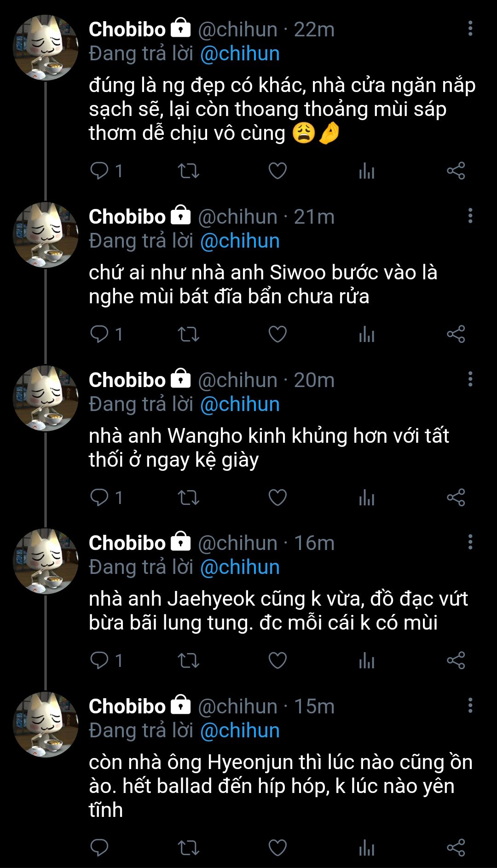Screen dimensions: 497x868
Task: Like the tweet about nhà anh Siwoo
Action: coord(277,334)
